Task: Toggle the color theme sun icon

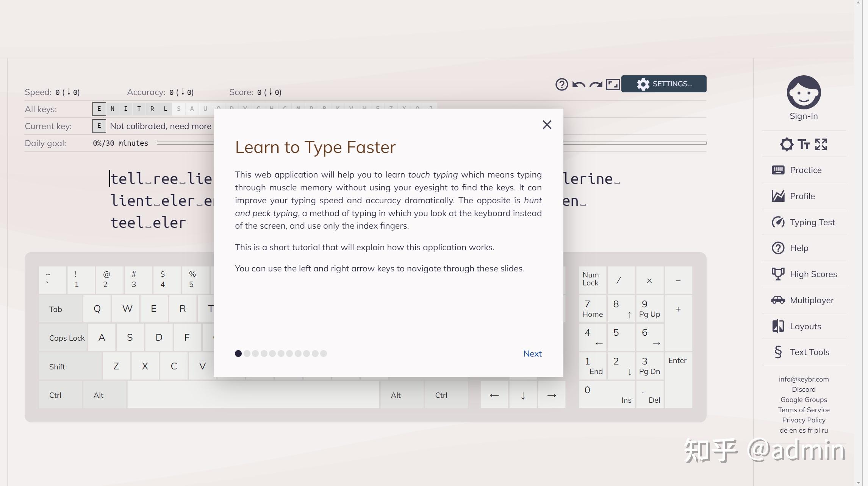Action: [787, 144]
